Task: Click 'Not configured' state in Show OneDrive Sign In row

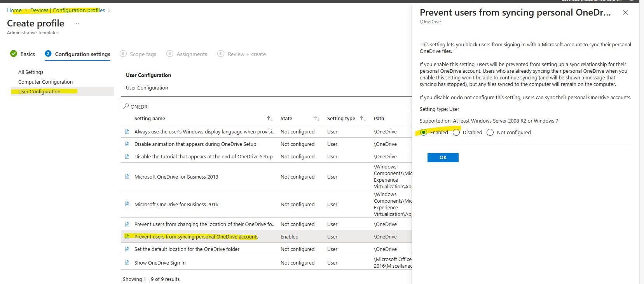Action: [x=297, y=263]
